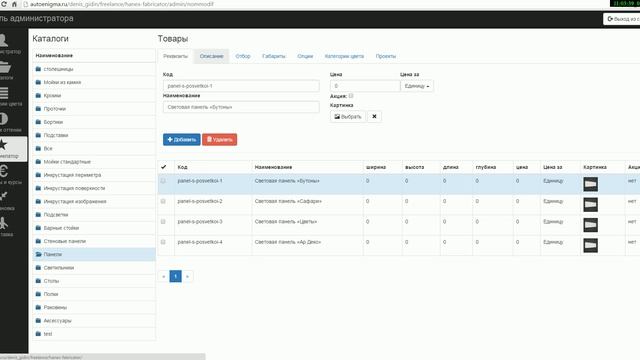Click folder icon beside Светильники
This screenshot has height=360, width=640.
click(x=38, y=268)
